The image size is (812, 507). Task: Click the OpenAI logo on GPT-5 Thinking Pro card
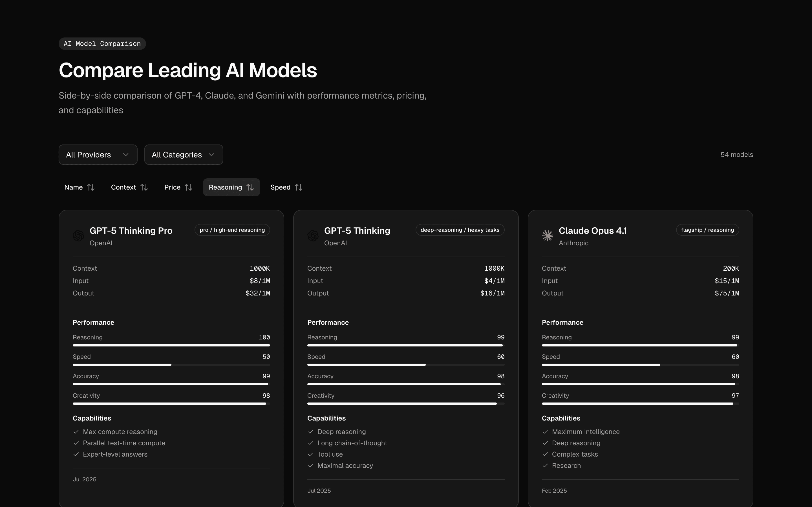(78, 236)
